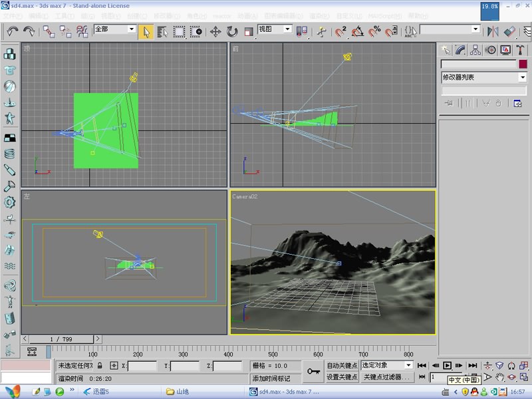The width and height of the screenshot is (532, 399).
Task: Select the Rotate tool
Action: 232,32
